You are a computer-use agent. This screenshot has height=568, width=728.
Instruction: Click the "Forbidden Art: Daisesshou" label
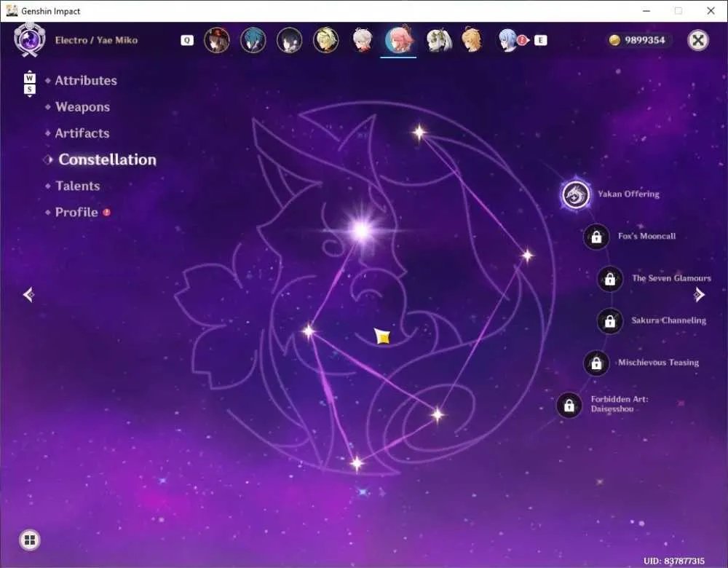coord(620,404)
